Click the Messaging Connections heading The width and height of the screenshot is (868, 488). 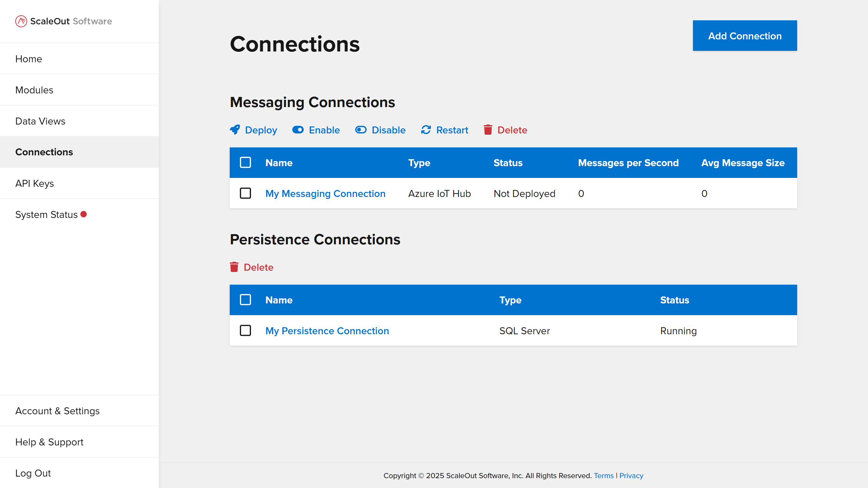point(312,102)
